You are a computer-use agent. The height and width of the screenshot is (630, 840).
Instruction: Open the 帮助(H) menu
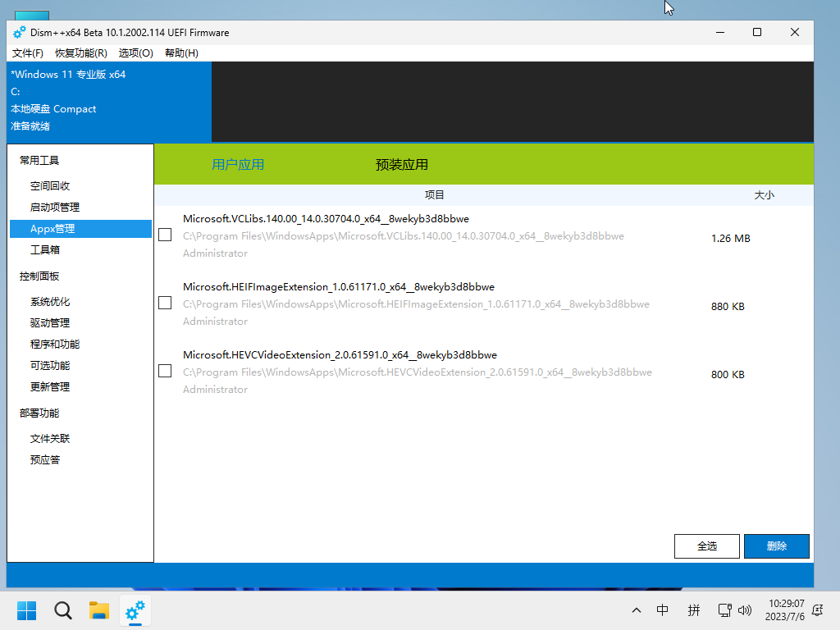point(181,53)
